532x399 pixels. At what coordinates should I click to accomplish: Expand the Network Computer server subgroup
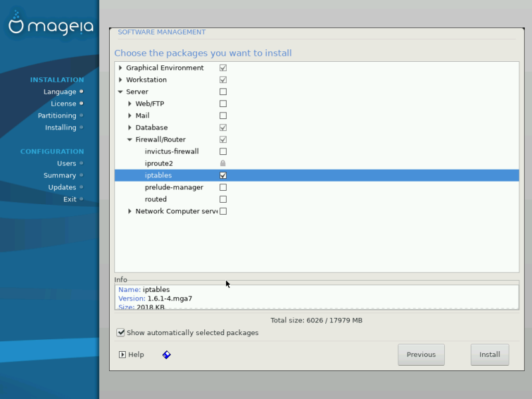tap(130, 211)
